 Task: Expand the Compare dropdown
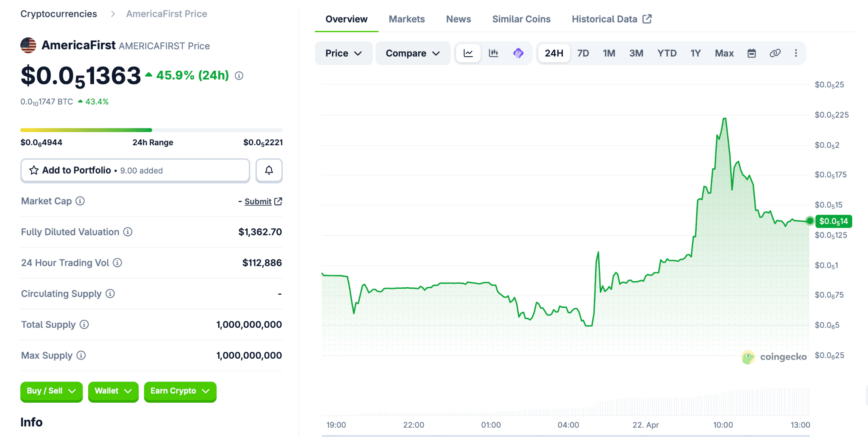(x=412, y=53)
